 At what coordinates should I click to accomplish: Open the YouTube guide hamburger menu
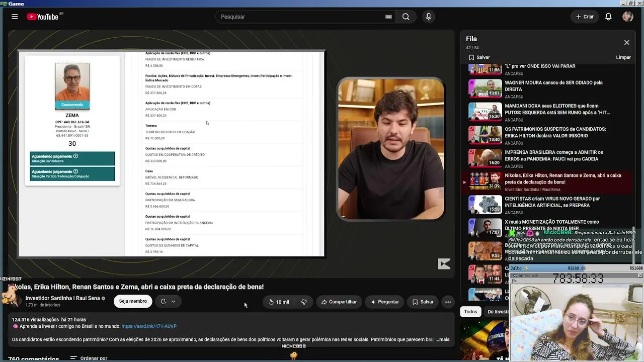coord(15,17)
